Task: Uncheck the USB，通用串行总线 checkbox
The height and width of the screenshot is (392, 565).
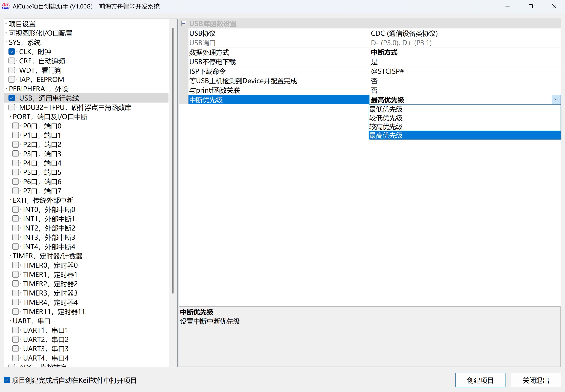Action: [12, 98]
